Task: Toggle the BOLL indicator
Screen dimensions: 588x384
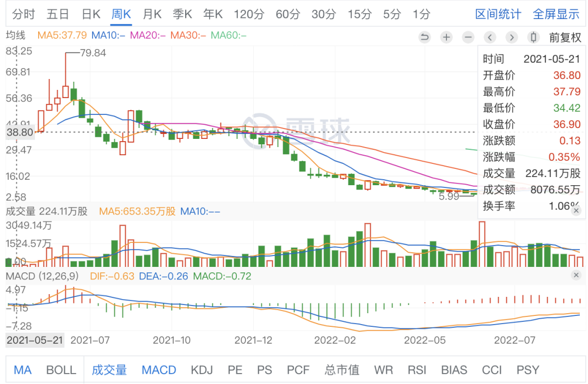Action: (x=61, y=370)
